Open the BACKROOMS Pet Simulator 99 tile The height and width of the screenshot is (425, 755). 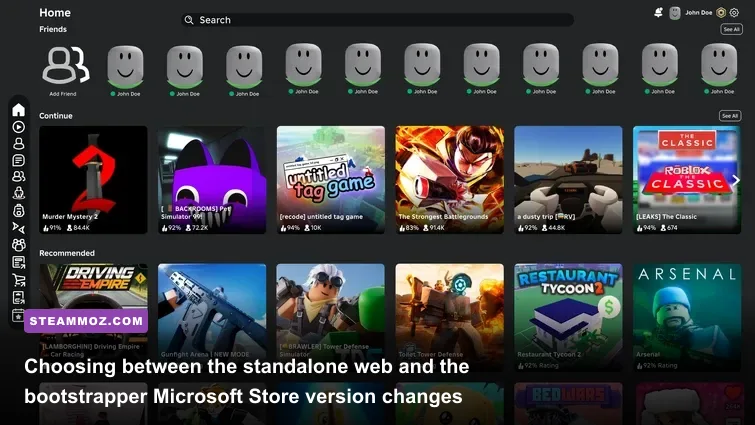[212, 180]
